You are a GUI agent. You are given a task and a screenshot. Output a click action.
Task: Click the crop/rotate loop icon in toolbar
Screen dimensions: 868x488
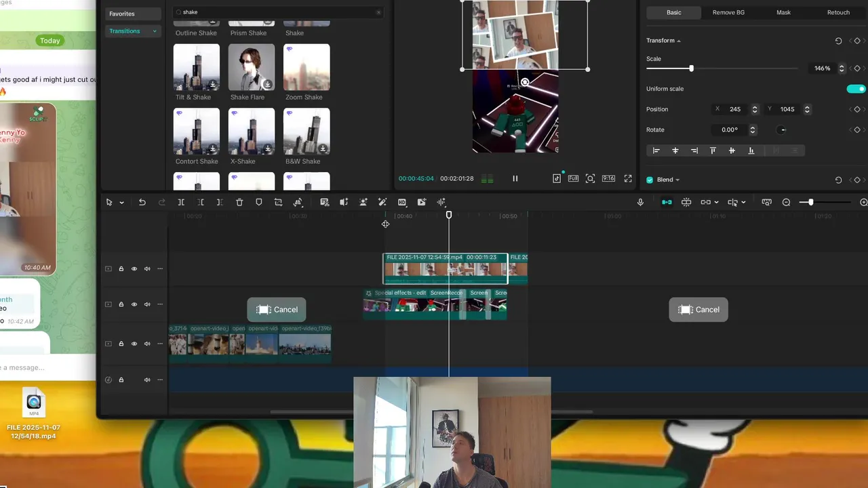pos(278,202)
